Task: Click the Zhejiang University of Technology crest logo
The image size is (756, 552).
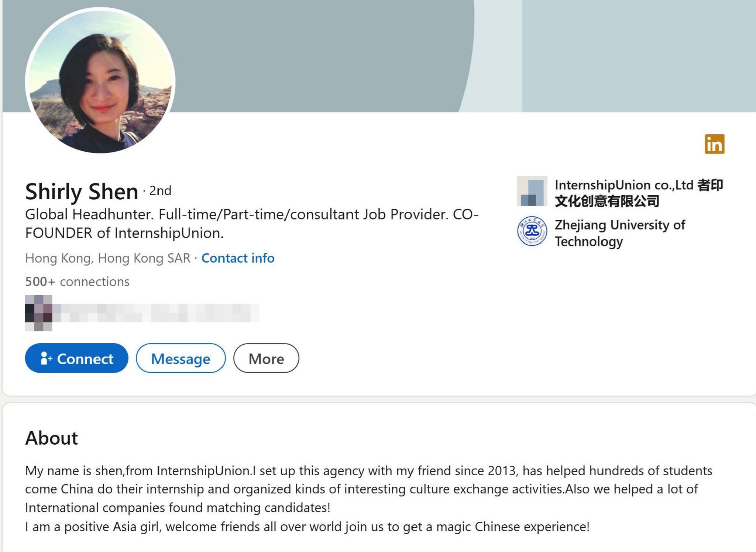Action: click(x=532, y=231)
